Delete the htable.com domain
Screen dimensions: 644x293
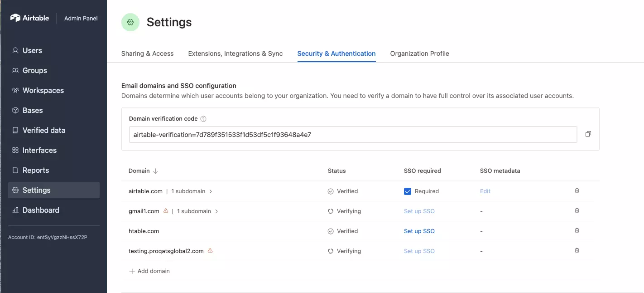click(x=577, y=230)
